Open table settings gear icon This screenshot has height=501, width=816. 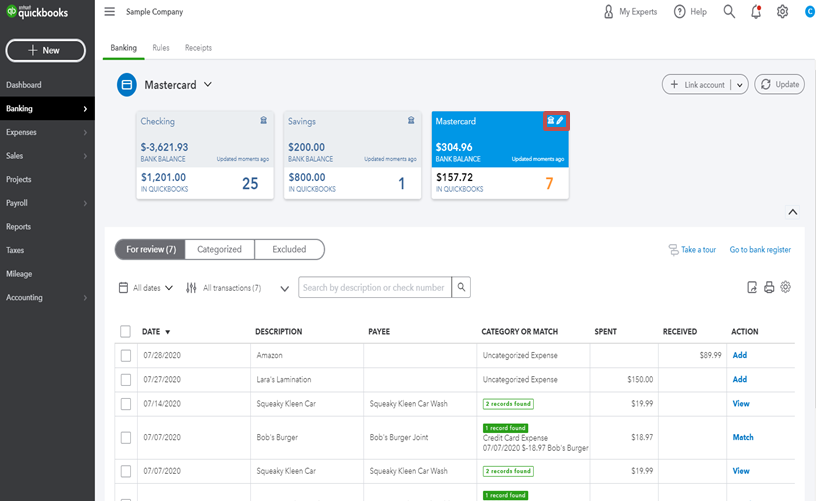pyautogui.click(x=785, y=287)
